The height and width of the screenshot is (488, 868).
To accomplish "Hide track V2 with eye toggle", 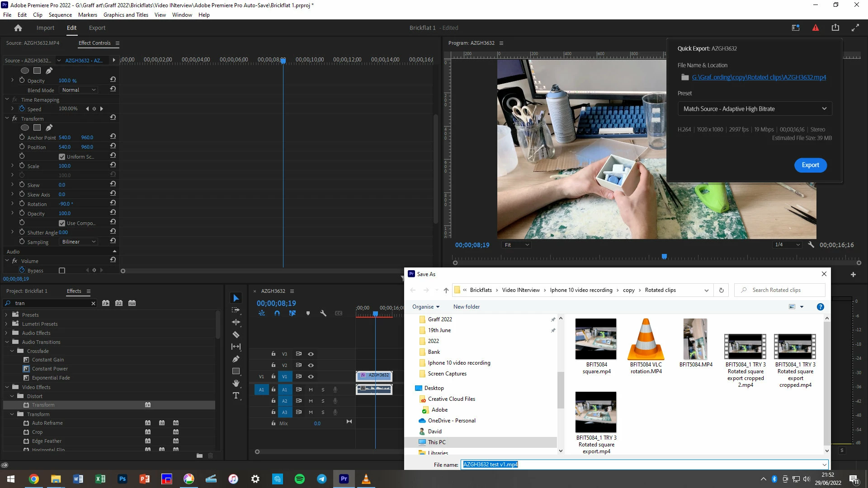I will (311, 365).
